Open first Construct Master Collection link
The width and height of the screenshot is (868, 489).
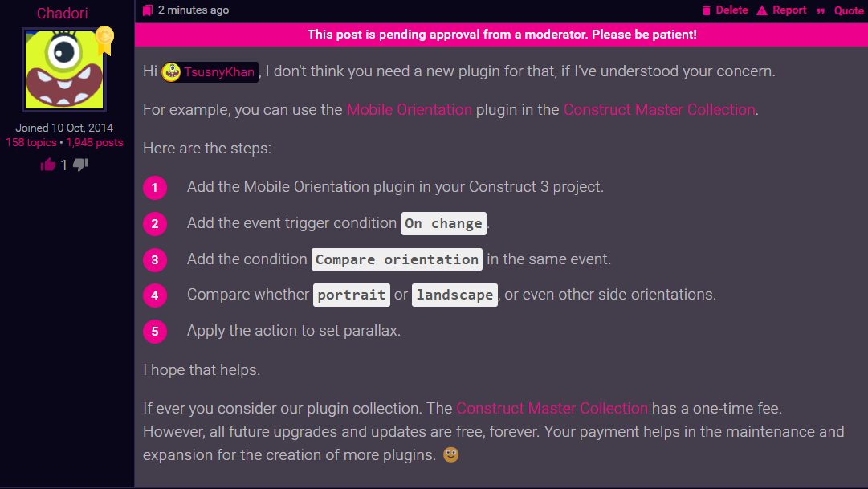(x=659, y=110)
